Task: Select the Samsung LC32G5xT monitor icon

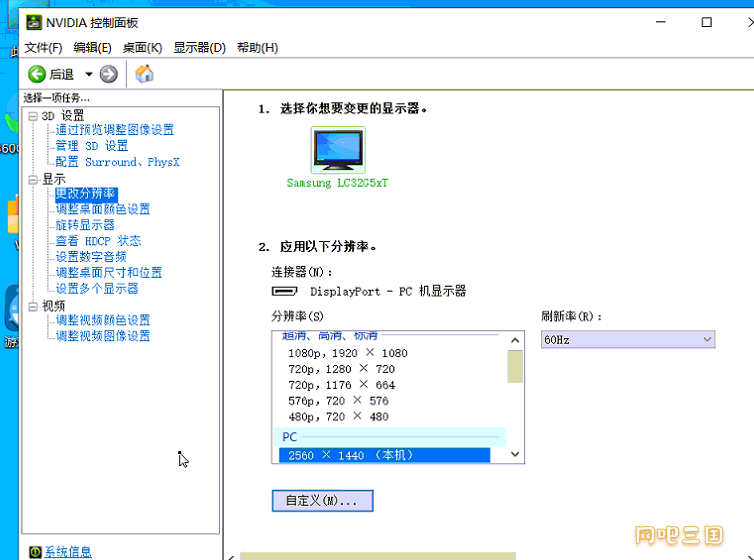Action: [338, 149]
